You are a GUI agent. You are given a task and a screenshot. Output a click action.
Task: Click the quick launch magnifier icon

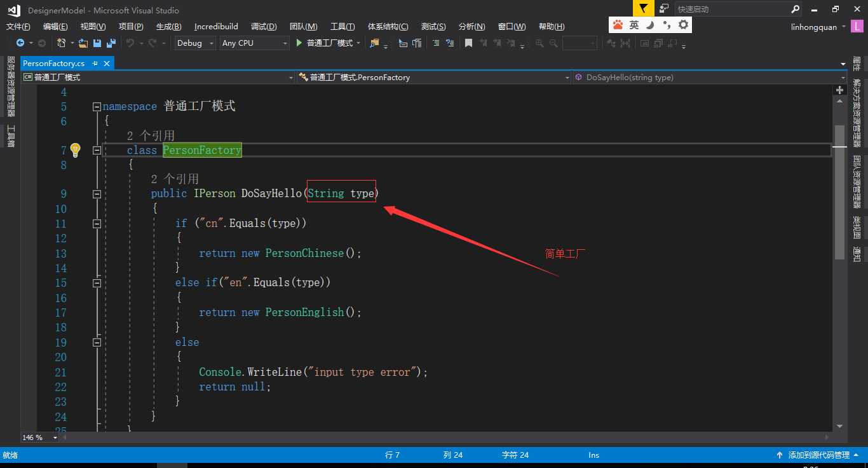tap(796, 9)
